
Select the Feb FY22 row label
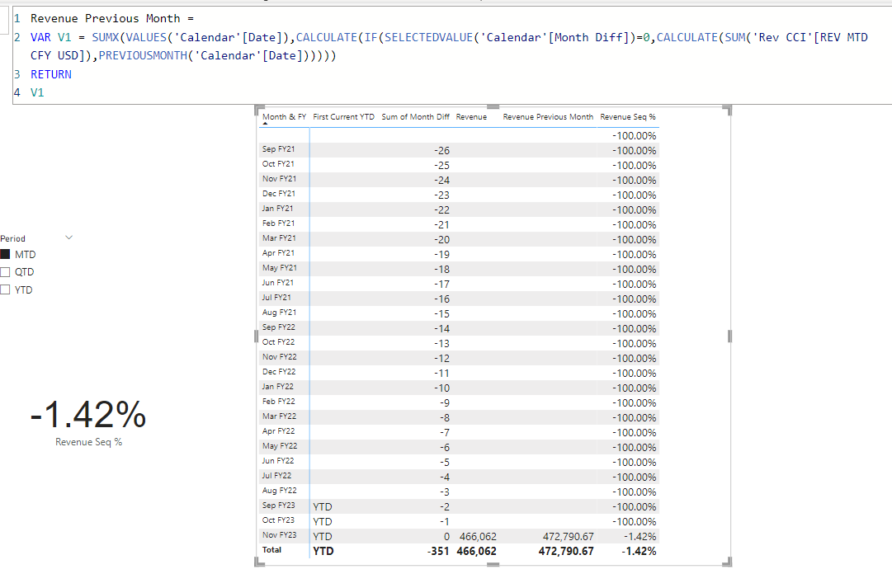click(x=278, y=401)
